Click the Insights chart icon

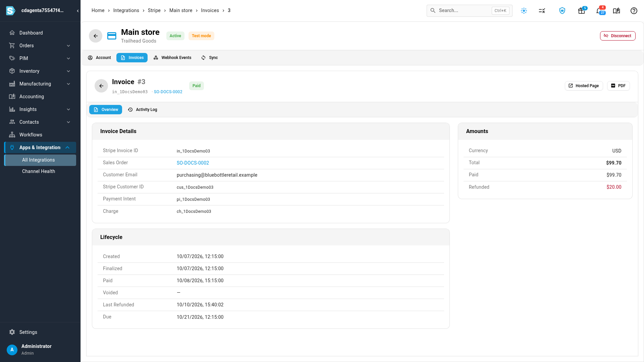12,109
